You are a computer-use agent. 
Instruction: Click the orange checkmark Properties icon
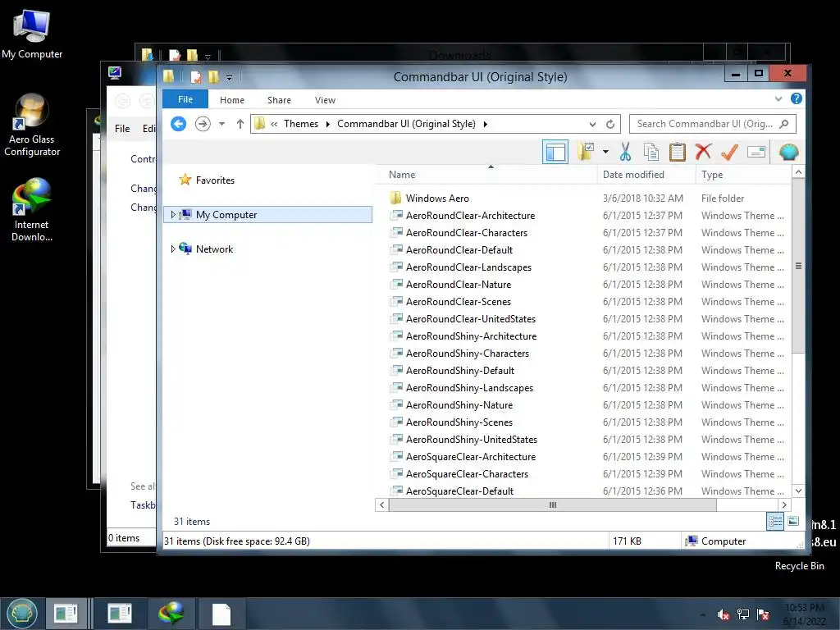coord(729,152)
